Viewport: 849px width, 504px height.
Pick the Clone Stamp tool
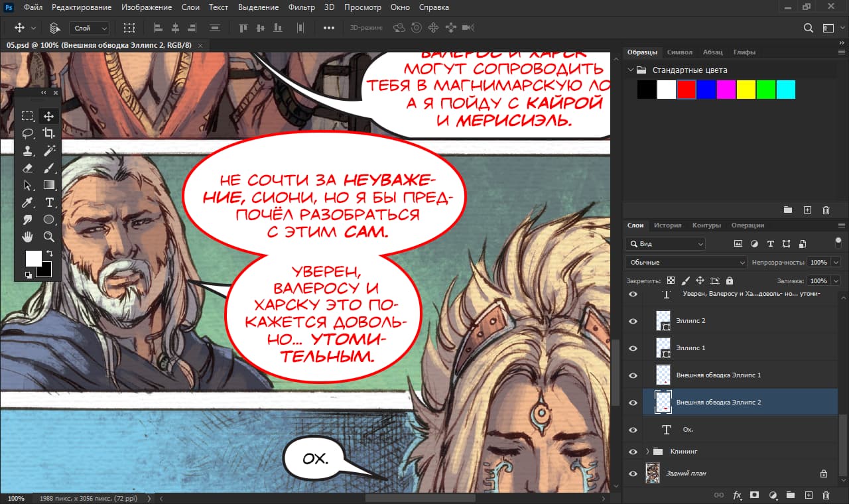[x=27, y=151]
